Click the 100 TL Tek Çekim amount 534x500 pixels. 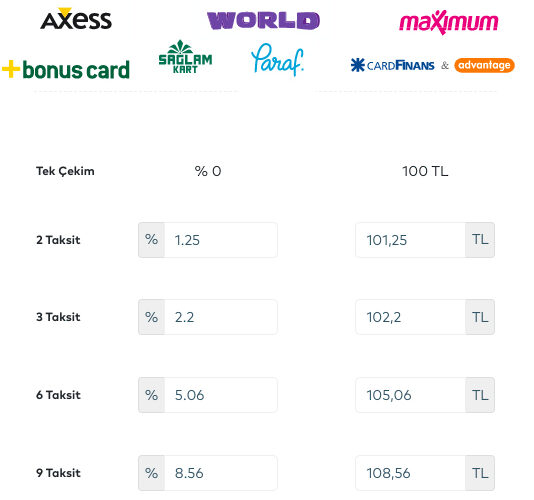tap(425, 171)
